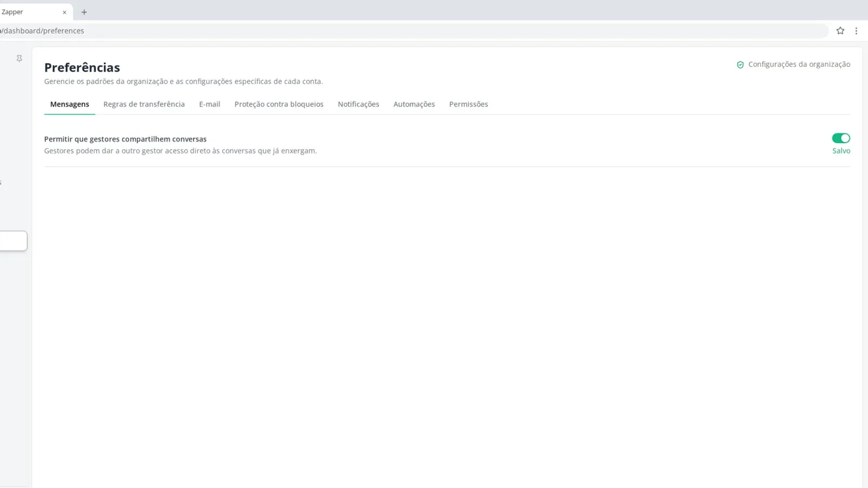Image resolution: width=868 pixels, height=488 pixels.
Task: Open the E-mail tab
Action: (209, 104)
